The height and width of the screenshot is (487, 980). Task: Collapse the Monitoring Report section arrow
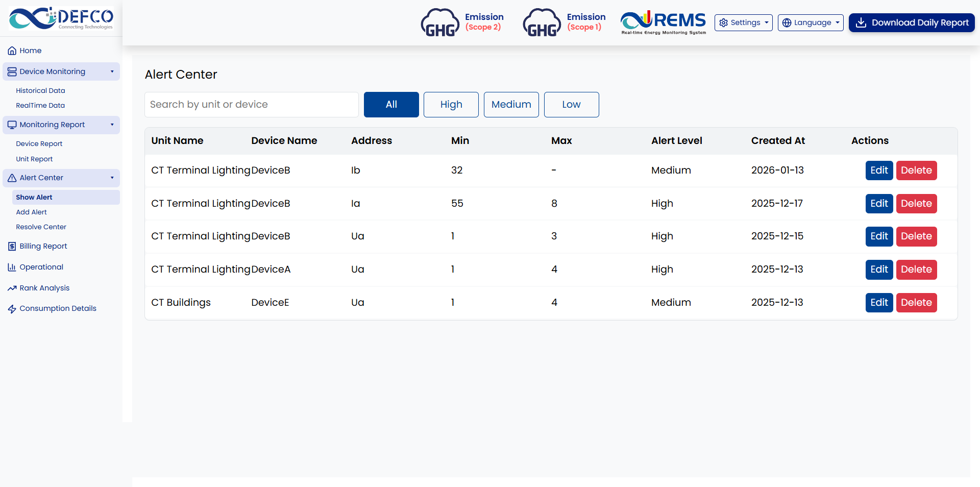(x=112, y=125)
